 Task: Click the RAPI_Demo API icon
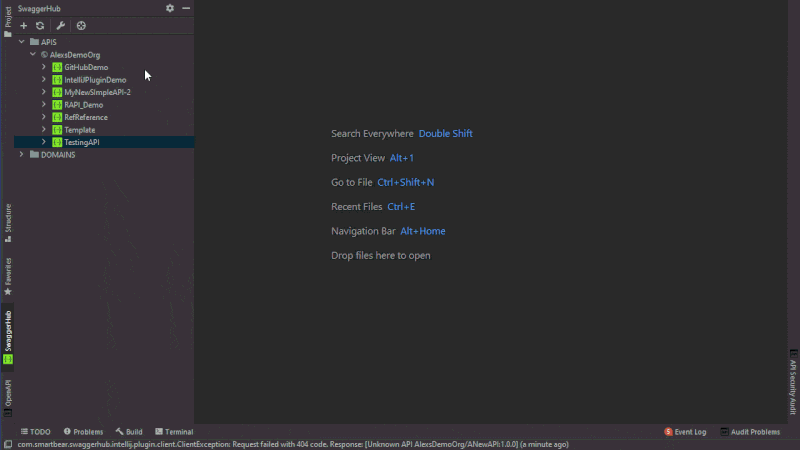57,105
